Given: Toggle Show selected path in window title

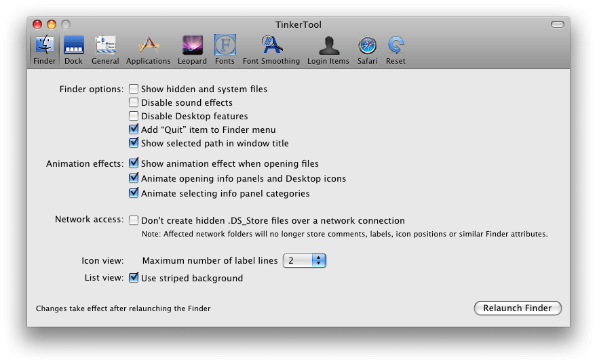Looking at the screenshot, I should click(x=133, y=143).
